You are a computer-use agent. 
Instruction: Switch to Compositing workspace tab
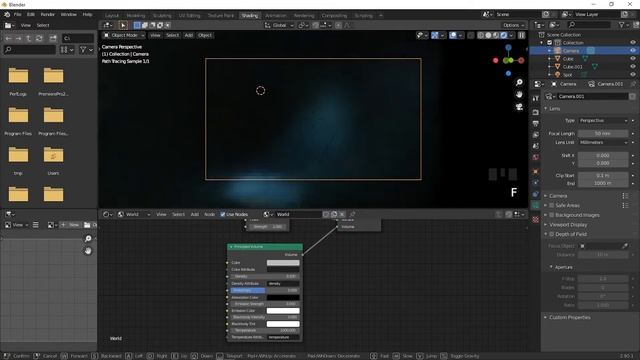(x=334, y=16)
